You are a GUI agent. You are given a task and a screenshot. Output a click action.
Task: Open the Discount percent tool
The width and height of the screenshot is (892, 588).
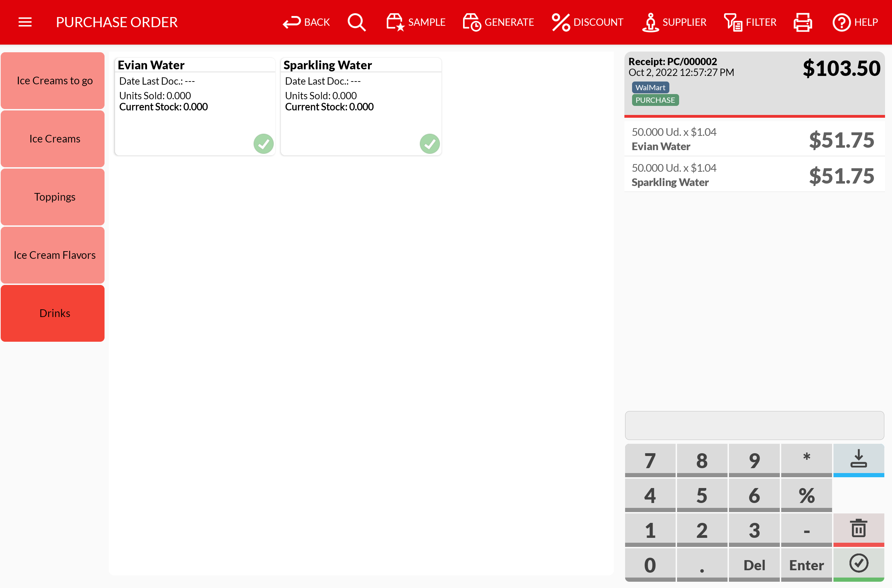pyautogui.click(x=587, y=22)
